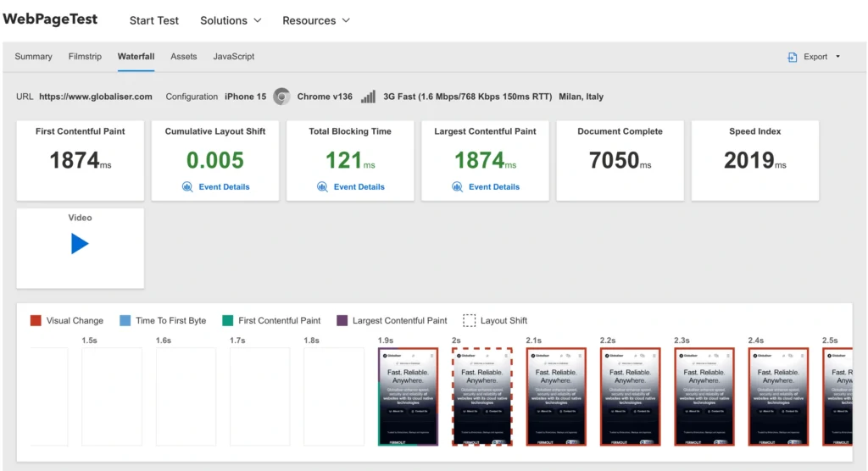The width and height of the screenshot is (868, 471).
Task: Select the 2s layout shift frame
Action: 481,396
